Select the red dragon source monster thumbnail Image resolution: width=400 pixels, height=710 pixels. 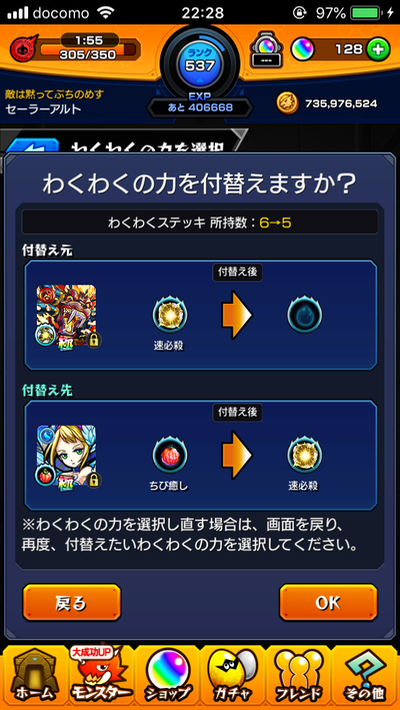tap(67, 315)
